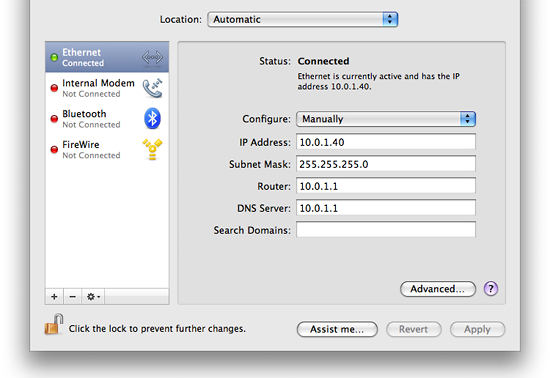The width and height of the screenshot is (550, 378).
Task: Click the lock to prevent changes
Action: pos(54,324)
